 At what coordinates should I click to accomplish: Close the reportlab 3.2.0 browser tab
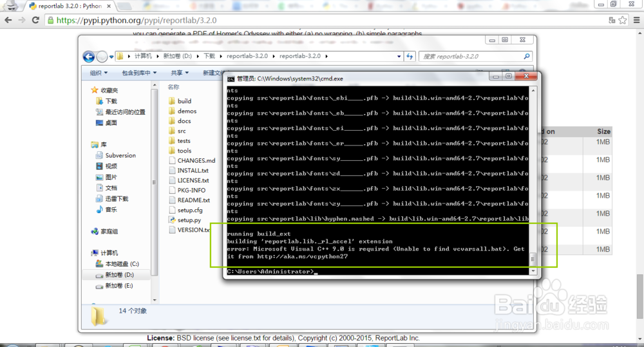tap(109, 6)
